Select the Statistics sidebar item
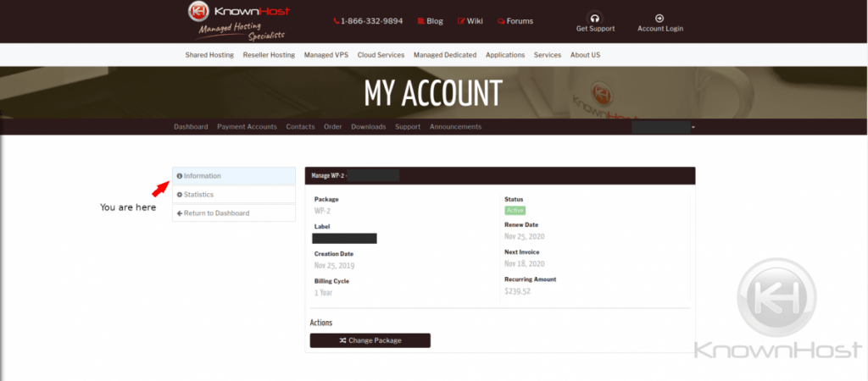868x381 pixels. tap(234, 195)
